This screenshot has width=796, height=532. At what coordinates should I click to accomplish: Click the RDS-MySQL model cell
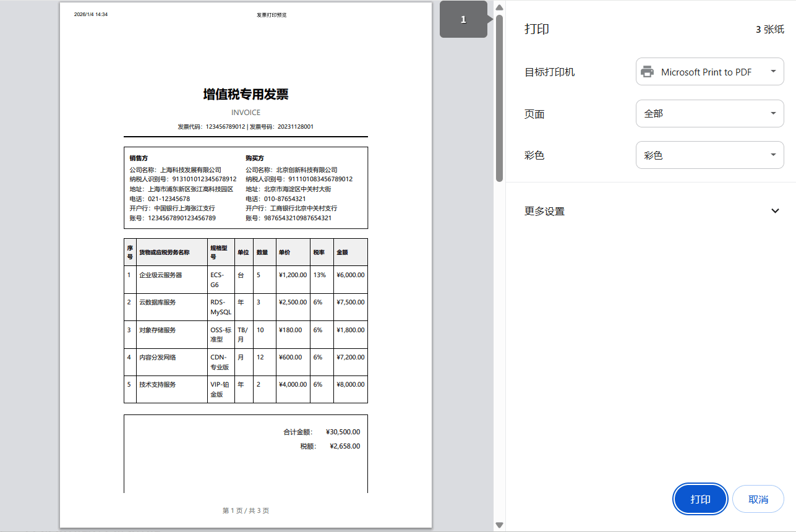[221, 307]
